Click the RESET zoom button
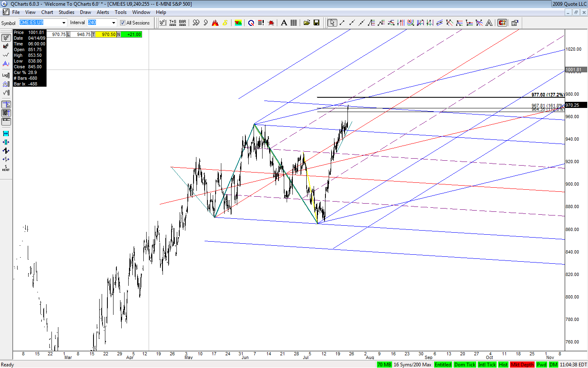588x368 pixels. coord(6,168)
